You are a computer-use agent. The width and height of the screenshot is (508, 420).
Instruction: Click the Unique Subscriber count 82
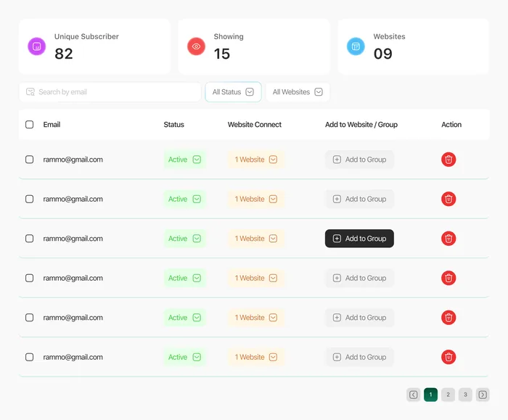[x=64, y=54]
